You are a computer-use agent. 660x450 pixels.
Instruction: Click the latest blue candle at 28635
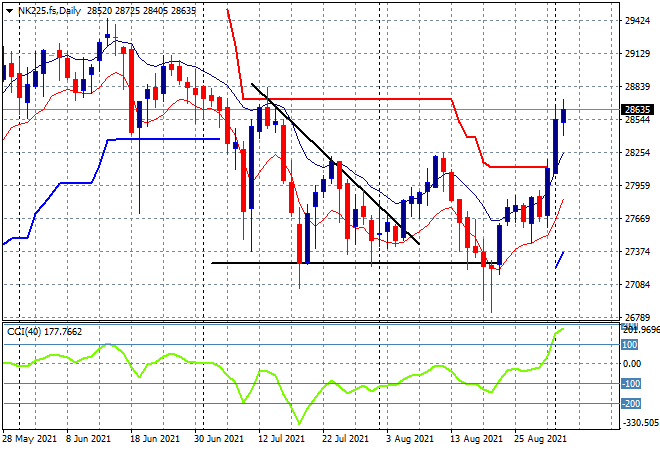[564, 116]
